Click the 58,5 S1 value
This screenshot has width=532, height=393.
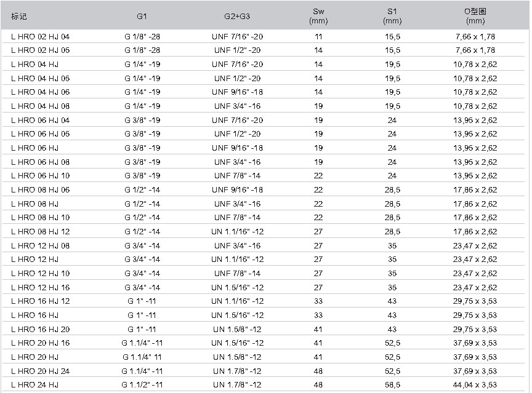tap(392, 384)
